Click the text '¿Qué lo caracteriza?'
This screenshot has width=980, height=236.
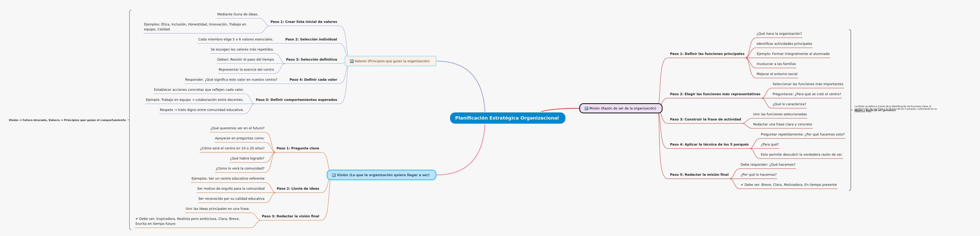tap(789, 104)
